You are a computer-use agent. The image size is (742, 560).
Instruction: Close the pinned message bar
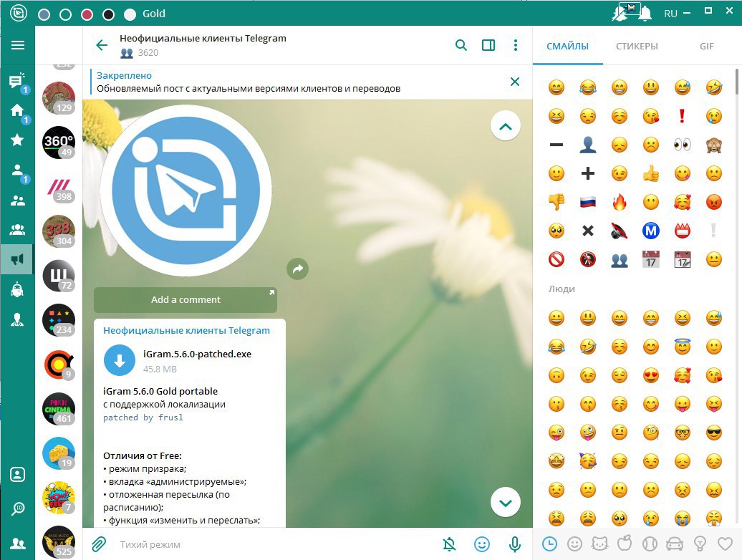click(x=515, y=82)
